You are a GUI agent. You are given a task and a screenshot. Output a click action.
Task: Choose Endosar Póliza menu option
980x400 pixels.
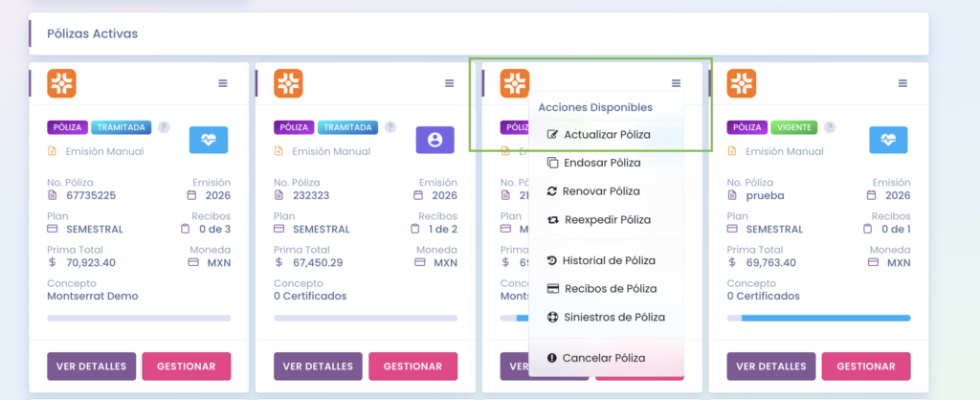click(606, 163)
